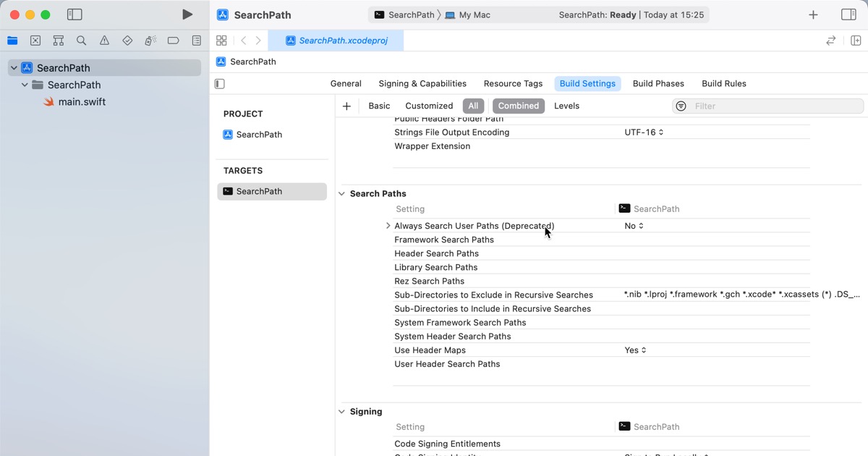Open the Build Rules tab
The width and height of the screenshot is (868, 456).
pos(724,84)
